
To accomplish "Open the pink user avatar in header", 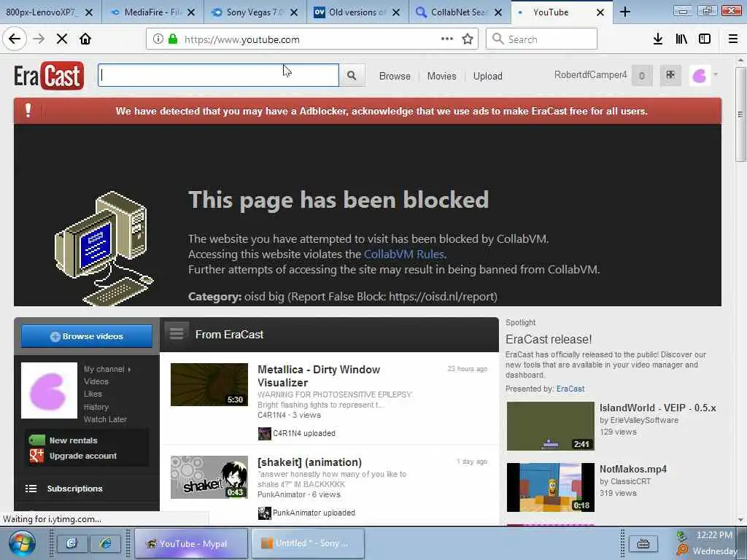I will pos(700,75).
